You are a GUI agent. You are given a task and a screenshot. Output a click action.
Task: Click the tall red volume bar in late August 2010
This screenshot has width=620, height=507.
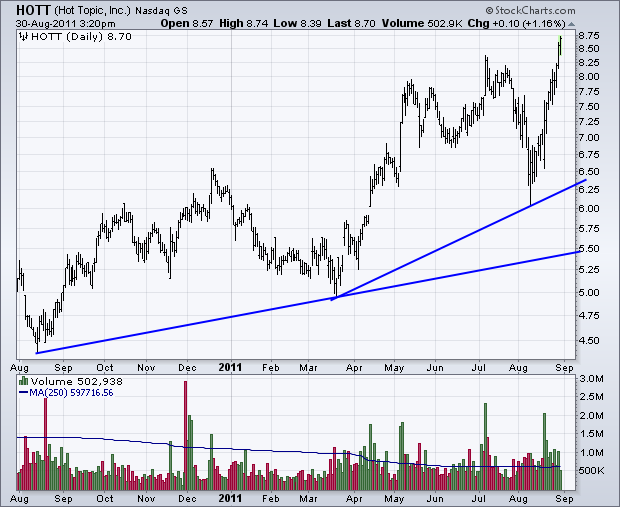pos(45,444)
